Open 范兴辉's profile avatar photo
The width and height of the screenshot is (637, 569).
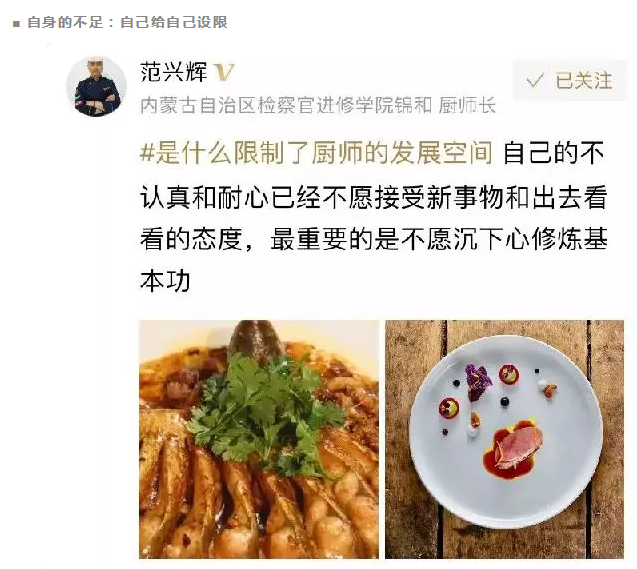(x=97, y=87)
